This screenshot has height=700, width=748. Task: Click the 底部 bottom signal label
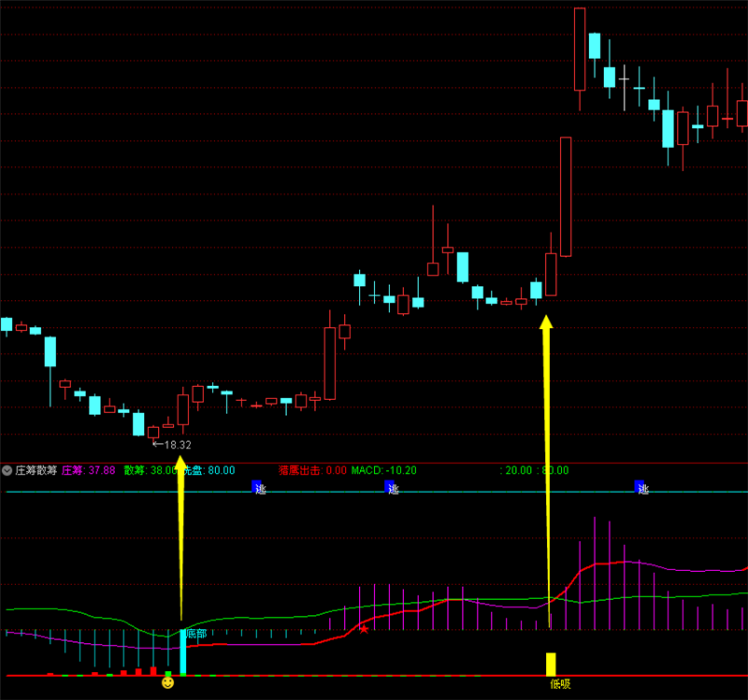[196, 634]
